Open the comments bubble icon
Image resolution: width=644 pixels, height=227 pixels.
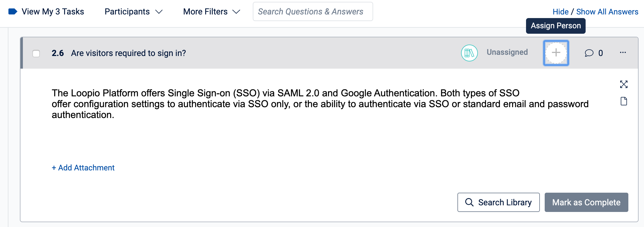(x=589, y=53)
